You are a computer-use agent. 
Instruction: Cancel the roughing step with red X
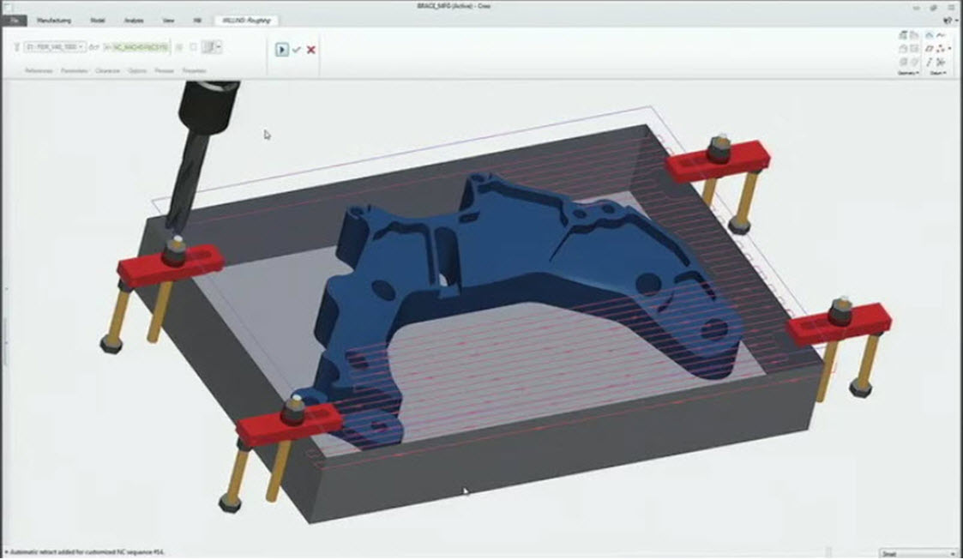click(310, 50)
